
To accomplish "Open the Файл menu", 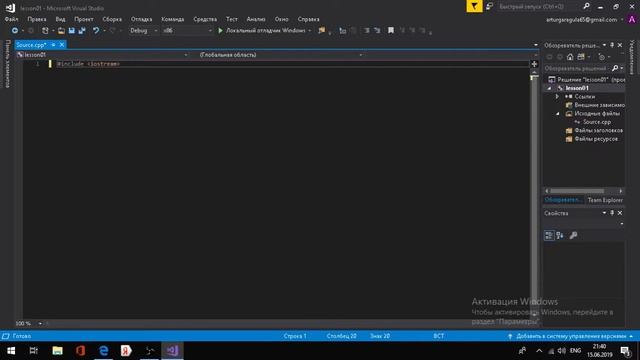I will pyautogui.click(x=11, y=19).
